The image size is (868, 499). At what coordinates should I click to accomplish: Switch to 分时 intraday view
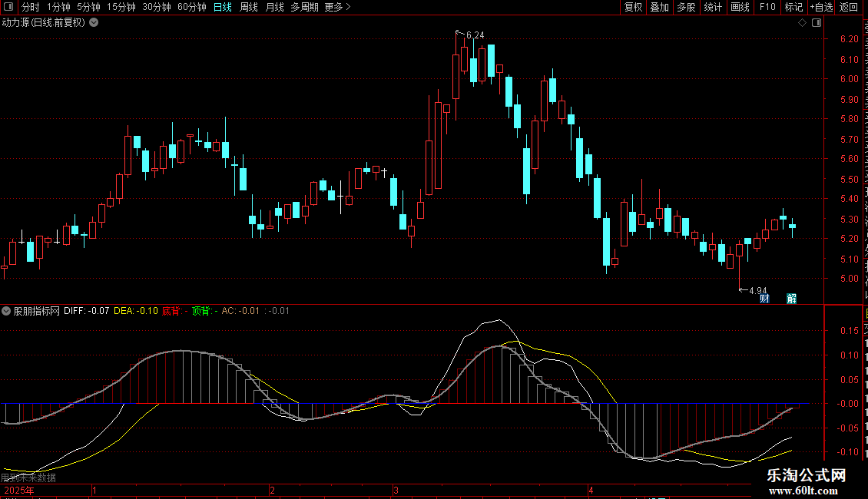pos(31,7)
